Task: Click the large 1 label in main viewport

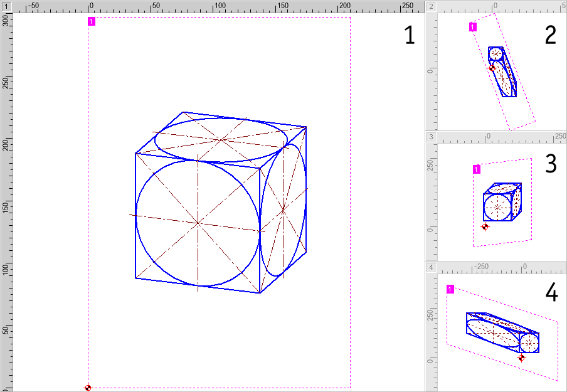Action: coord(409,36)
